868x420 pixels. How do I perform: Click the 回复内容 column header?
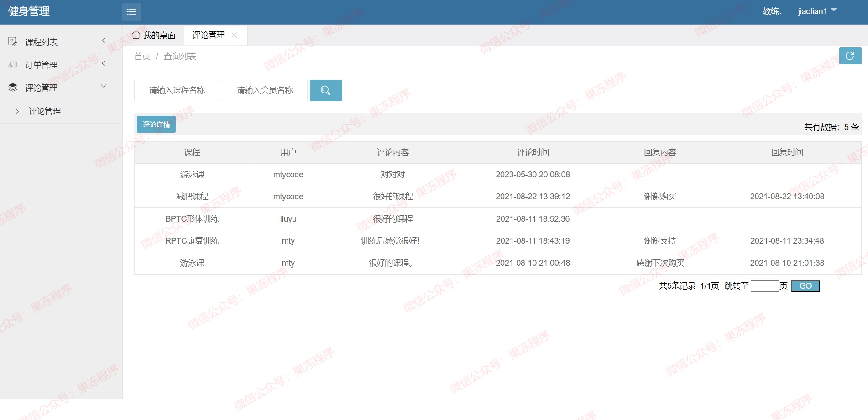tap(660, 152)
